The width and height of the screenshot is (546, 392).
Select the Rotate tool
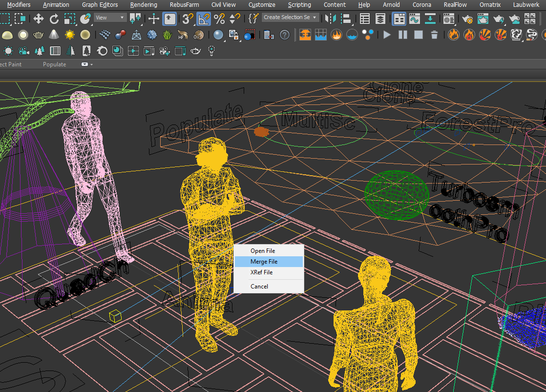(x=54, y=19)
